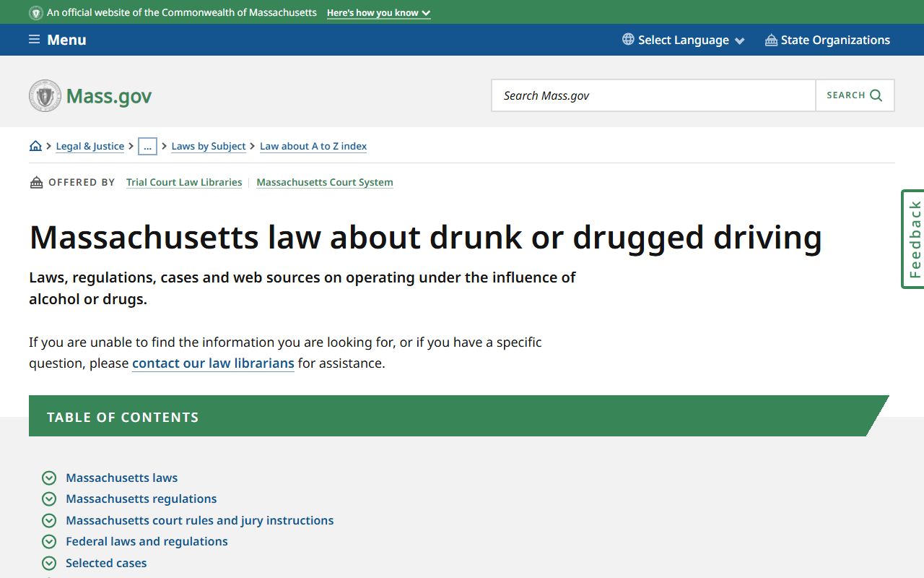The width and height of the screenshot is (924, 578).
Task: Open Trial Court Law Libraries link
Action: tap(184, 182)
